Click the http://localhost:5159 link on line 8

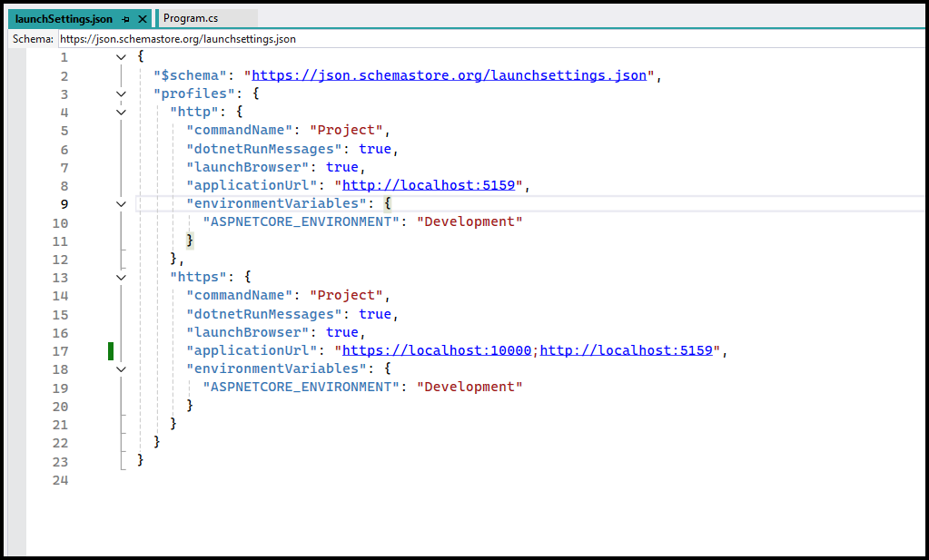pyautogui.click(x=429, y=185)
